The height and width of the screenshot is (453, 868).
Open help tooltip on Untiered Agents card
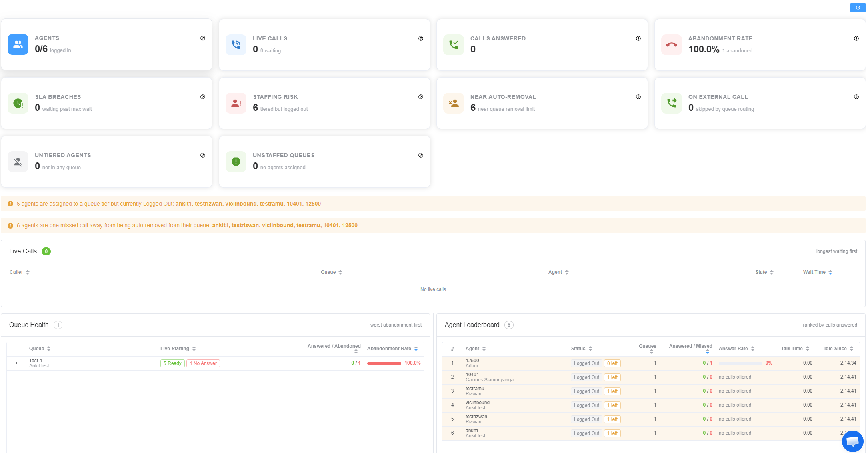tap(203, 155)
